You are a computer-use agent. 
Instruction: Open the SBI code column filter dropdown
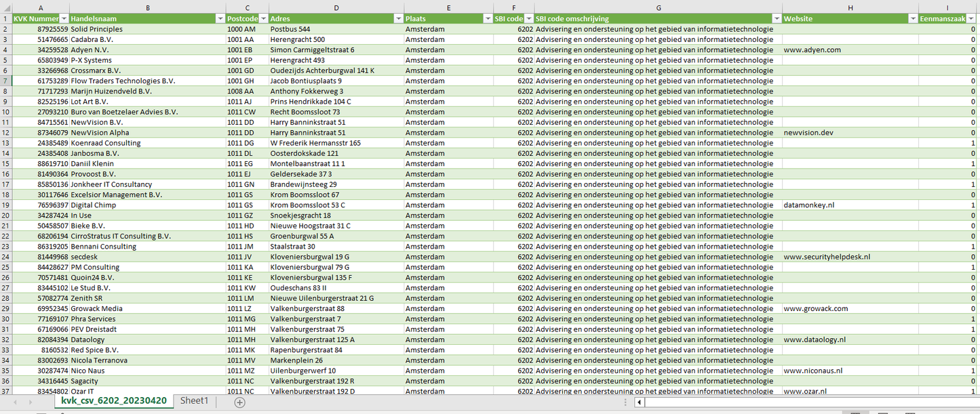528,18
